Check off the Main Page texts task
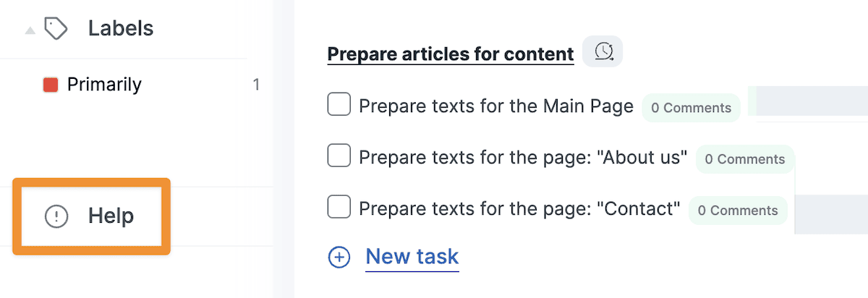 click(x=339, y=104)
